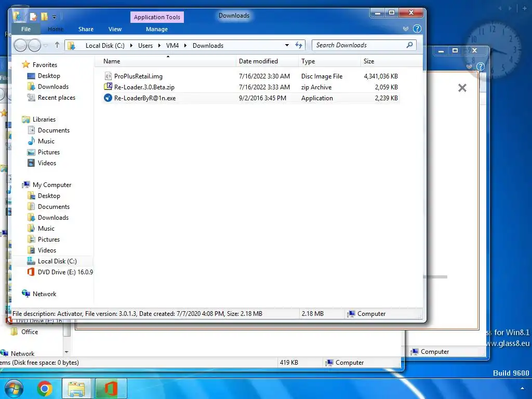Click large X in background window
Image resolution: width=532 pixels, height=399 pixels.
(x=462, y=88)
